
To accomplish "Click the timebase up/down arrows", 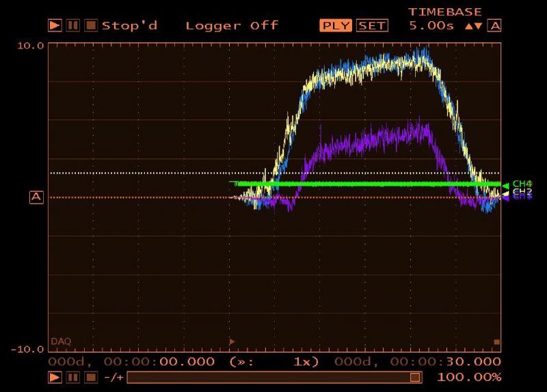I will 474,25.
